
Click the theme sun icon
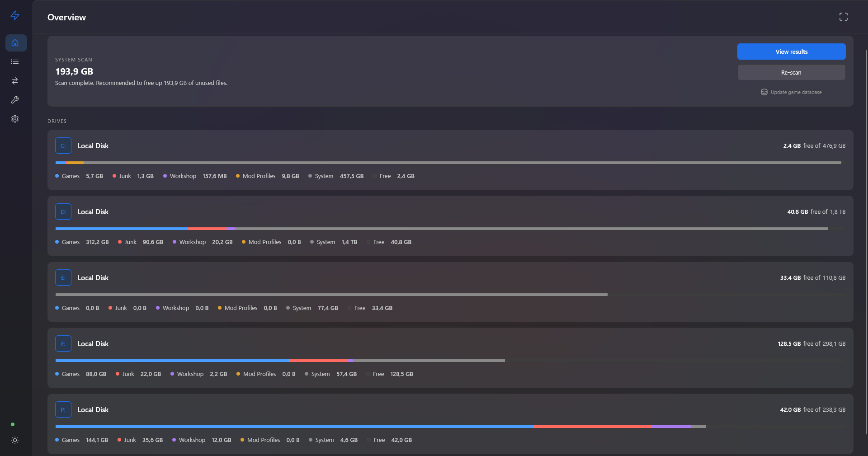(15, 440)
